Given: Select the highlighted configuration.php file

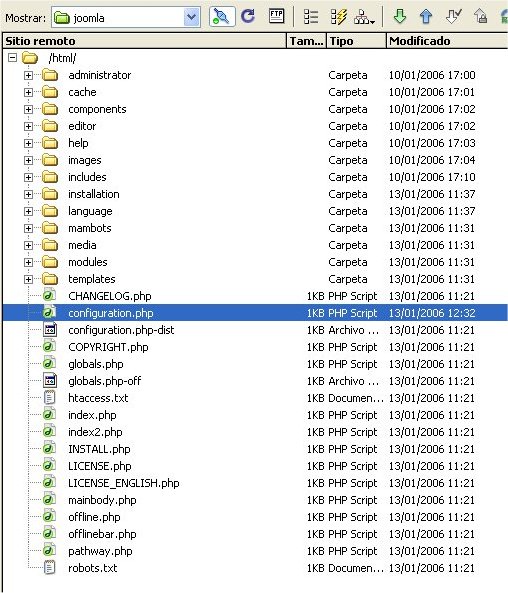Looking at the screenshot, I should 255,313.
